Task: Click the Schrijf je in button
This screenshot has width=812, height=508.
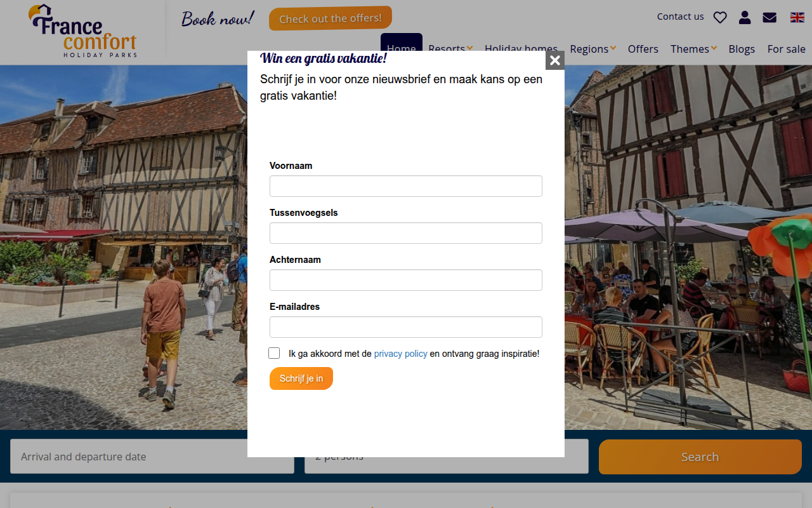Action: coord(301,378)
